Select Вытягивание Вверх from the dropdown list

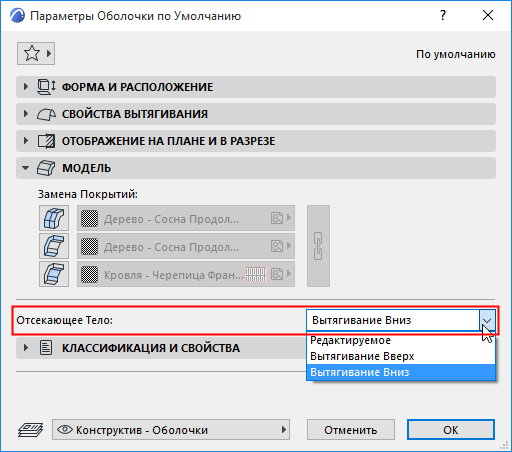401,356
